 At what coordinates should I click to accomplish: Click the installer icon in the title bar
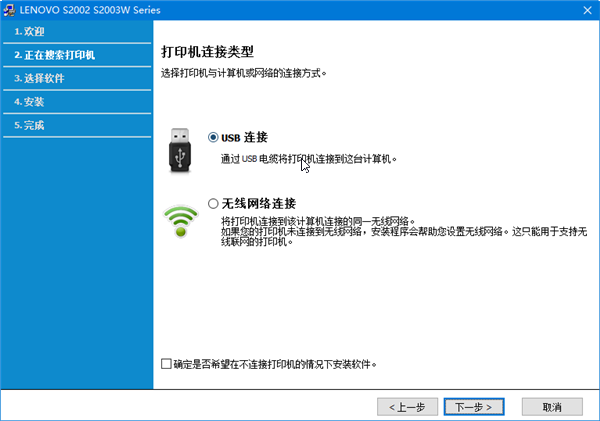click(9, 10)
